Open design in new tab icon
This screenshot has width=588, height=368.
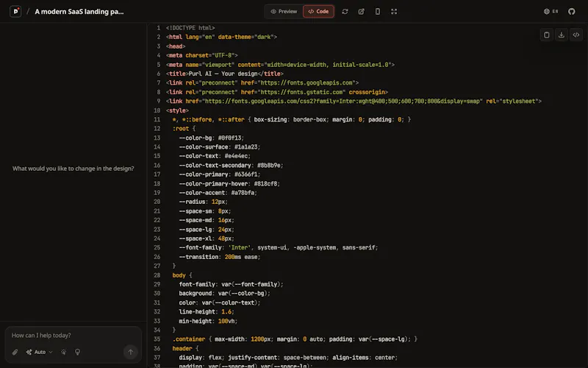point(361,12)
